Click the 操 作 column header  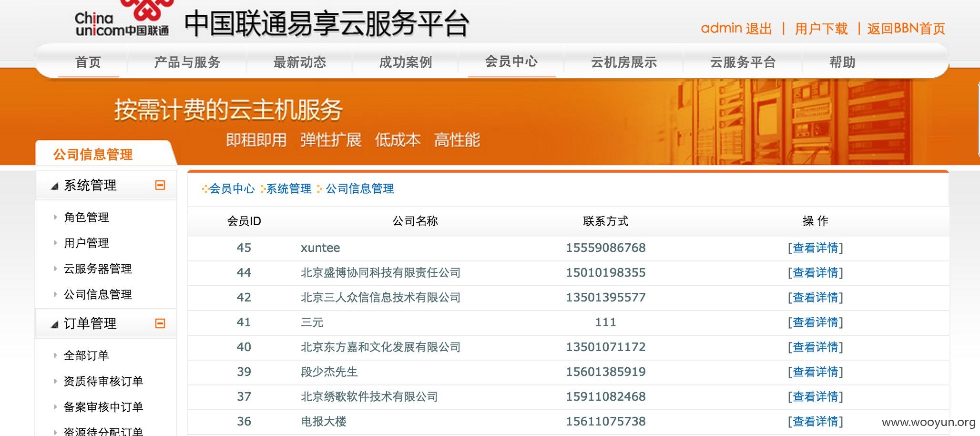tap(816, 221)
